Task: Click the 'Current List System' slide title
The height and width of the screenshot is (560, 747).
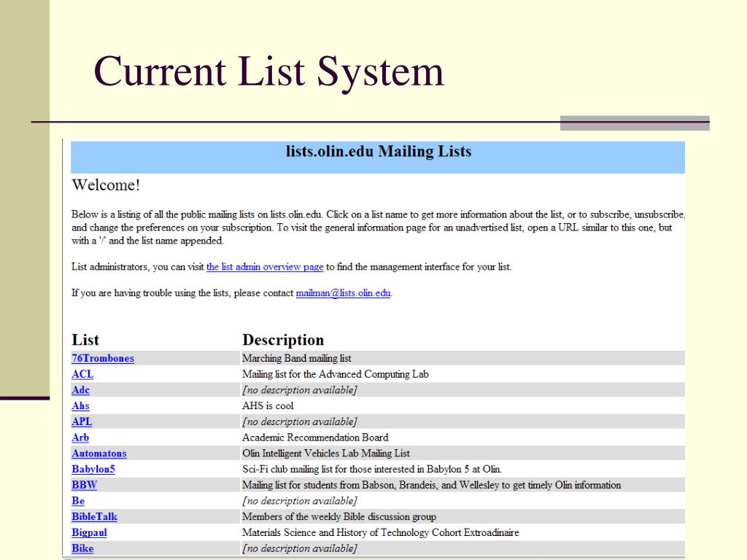Action: [x=268, y=71]
